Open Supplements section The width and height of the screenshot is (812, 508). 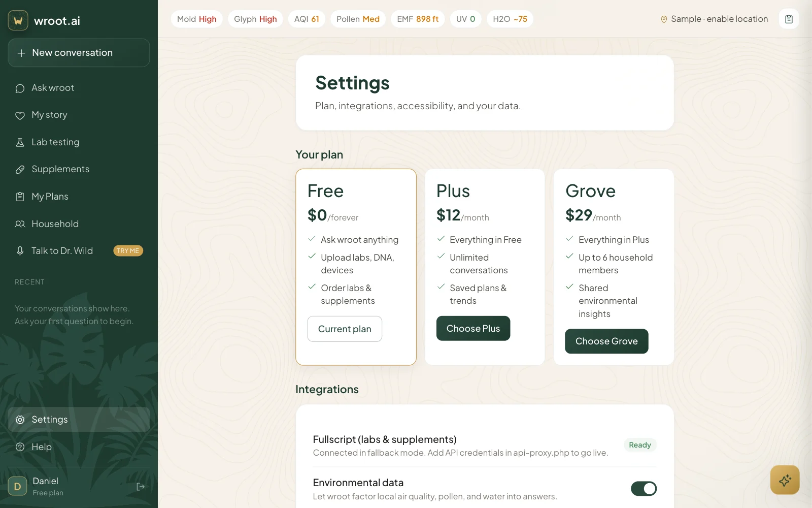[x=79, y=169]
